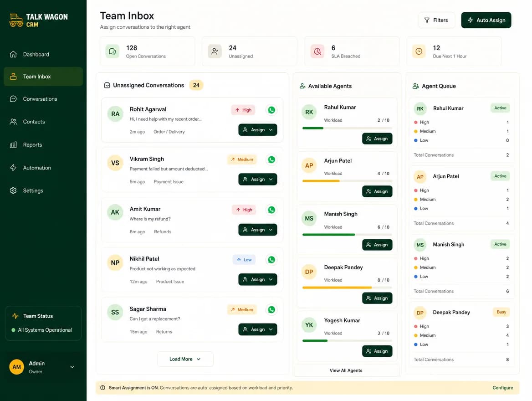Click the Conversations chat bubble icon
The height and width of the screenshot is (401, 532).
tap(13, 99)
